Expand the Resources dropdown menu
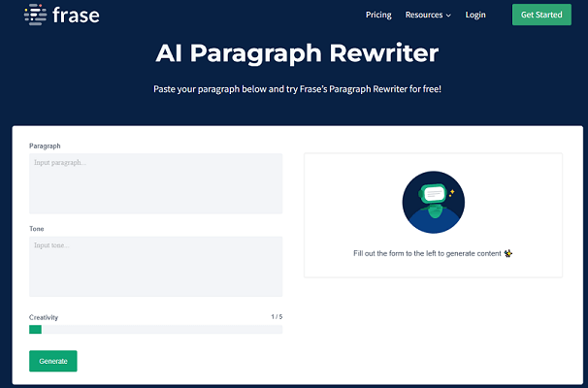Image resolution: width=588 pixels, height=388 pixels. click(x=428, y=15)
